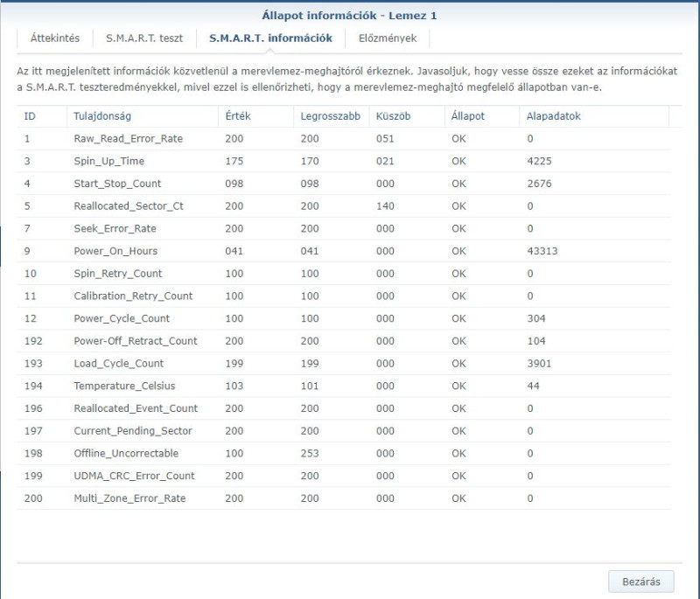The image size is (700, 599).
Task: Click the Állapot column header
Action: [x=482, y=116]
